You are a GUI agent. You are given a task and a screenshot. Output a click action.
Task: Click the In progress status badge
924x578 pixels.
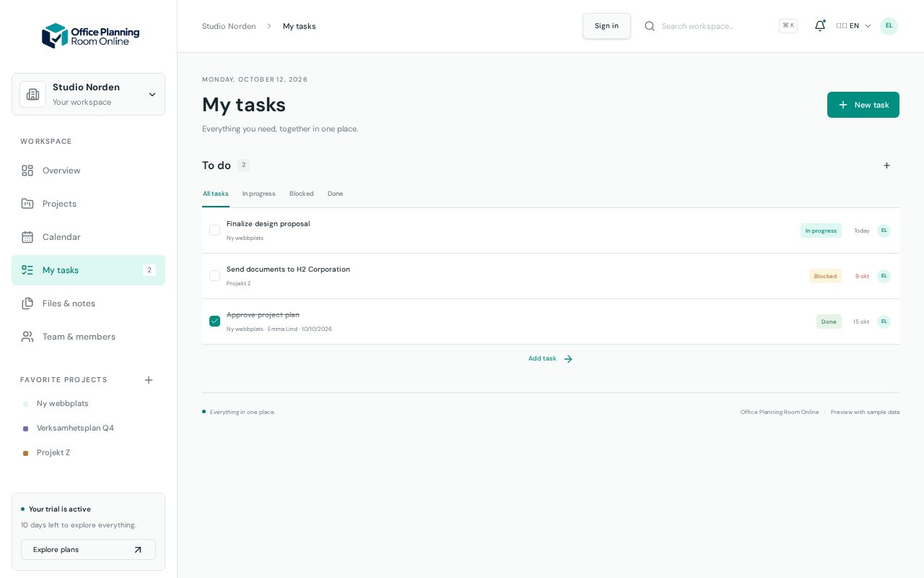click(821, 230)
